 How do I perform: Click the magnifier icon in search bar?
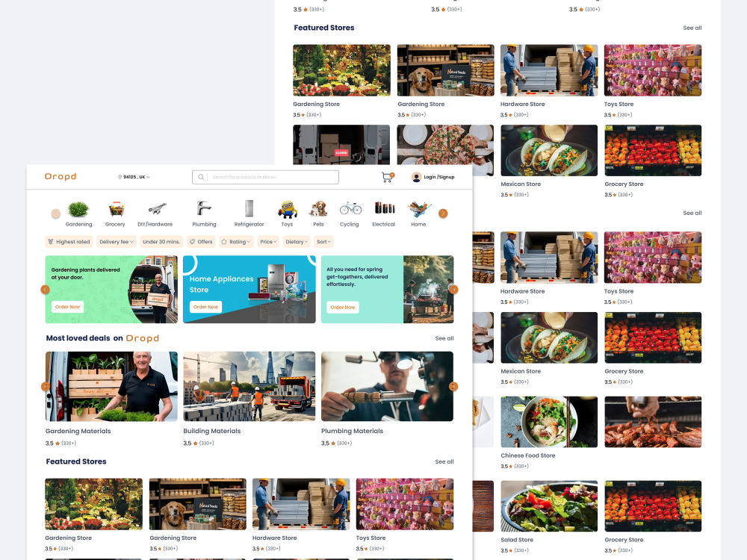pyautogui.click(x=201, y=177)
